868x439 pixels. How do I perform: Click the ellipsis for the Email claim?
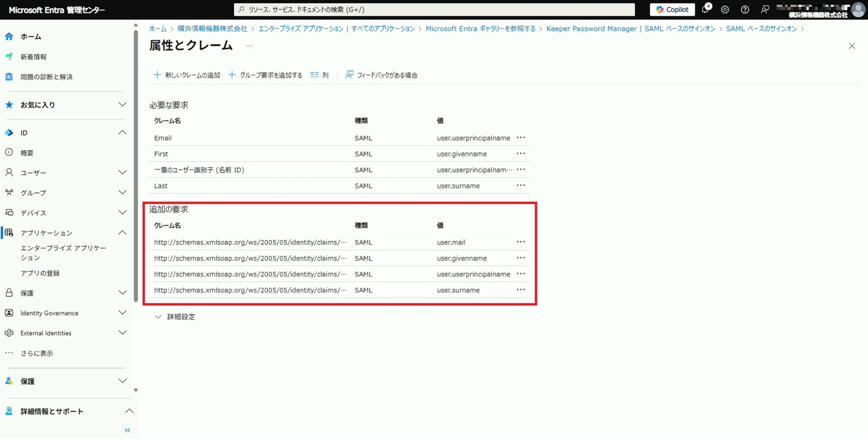pos(521,138)
